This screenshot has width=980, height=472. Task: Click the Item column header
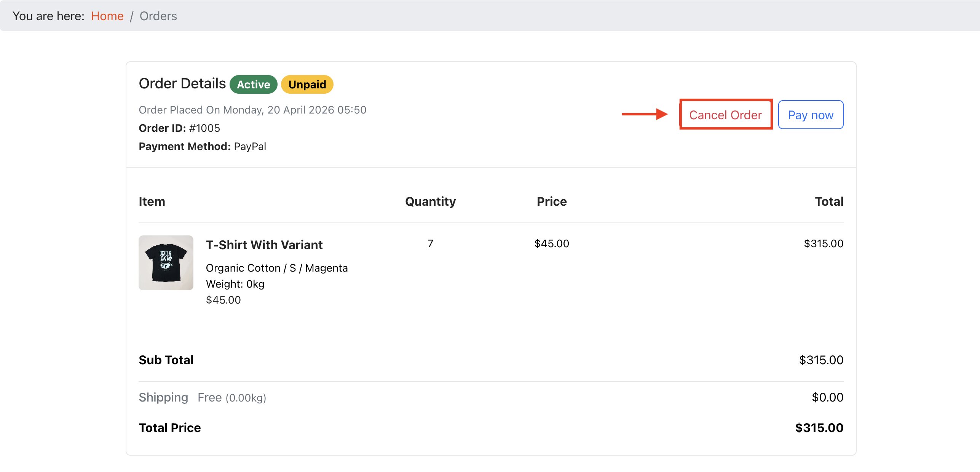tap(152, 201)
